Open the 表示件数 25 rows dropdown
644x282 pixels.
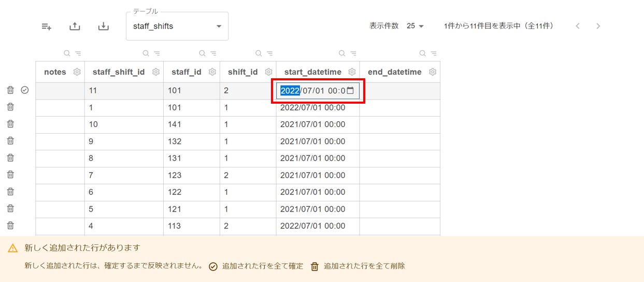(x=415, y=26)
